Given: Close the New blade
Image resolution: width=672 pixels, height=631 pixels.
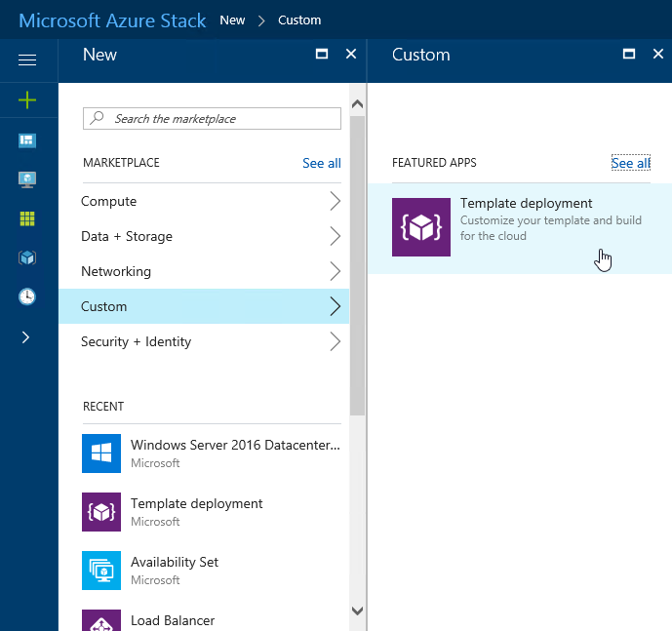Looking at the screenshot, I should [x=351, y=54].
